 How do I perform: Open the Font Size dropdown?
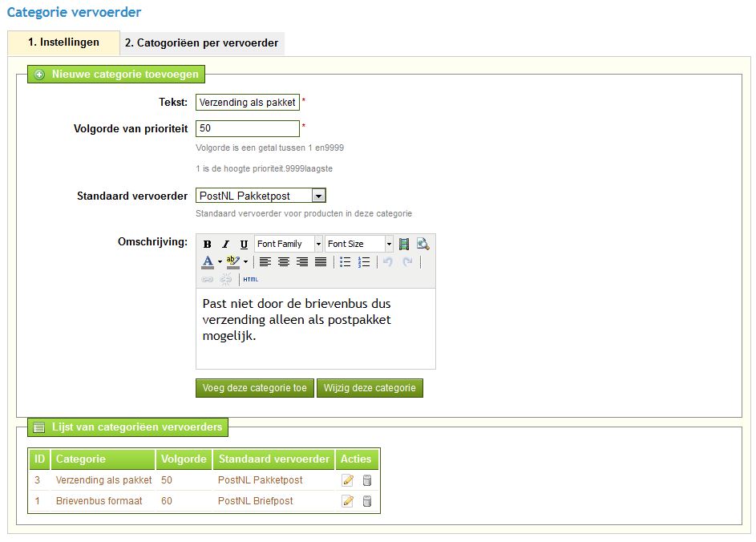click(x=358, y=244)
